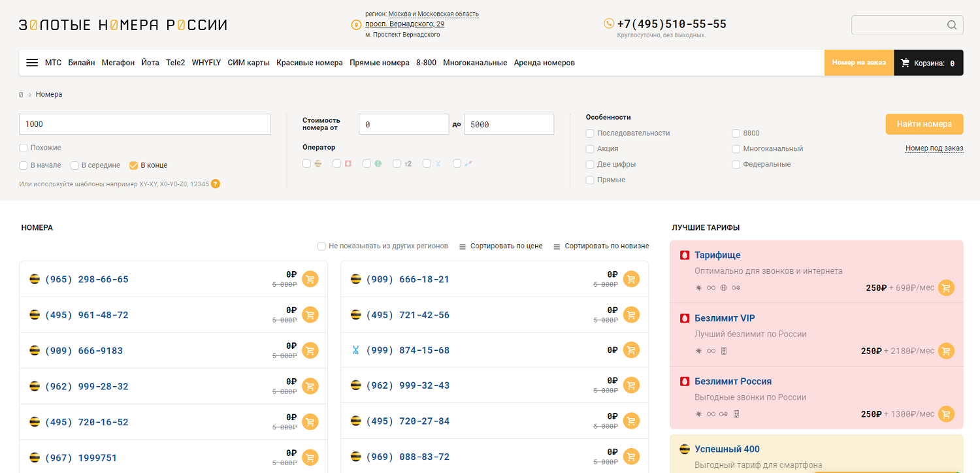
Task: Tick the Beeline operator checkbox
Action: tap(307, 163)
